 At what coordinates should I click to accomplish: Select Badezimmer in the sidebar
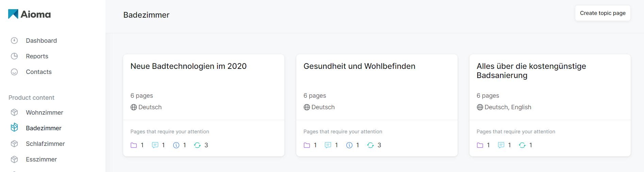point(44,128)
